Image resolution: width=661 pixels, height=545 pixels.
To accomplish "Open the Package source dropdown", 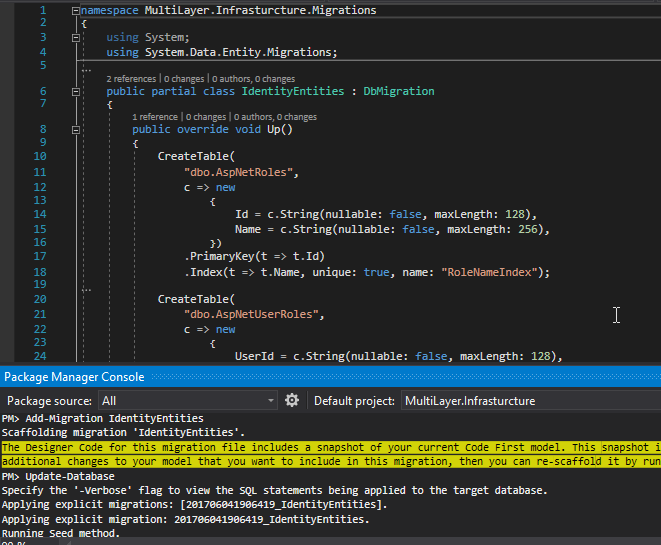I will coord(188,400).
